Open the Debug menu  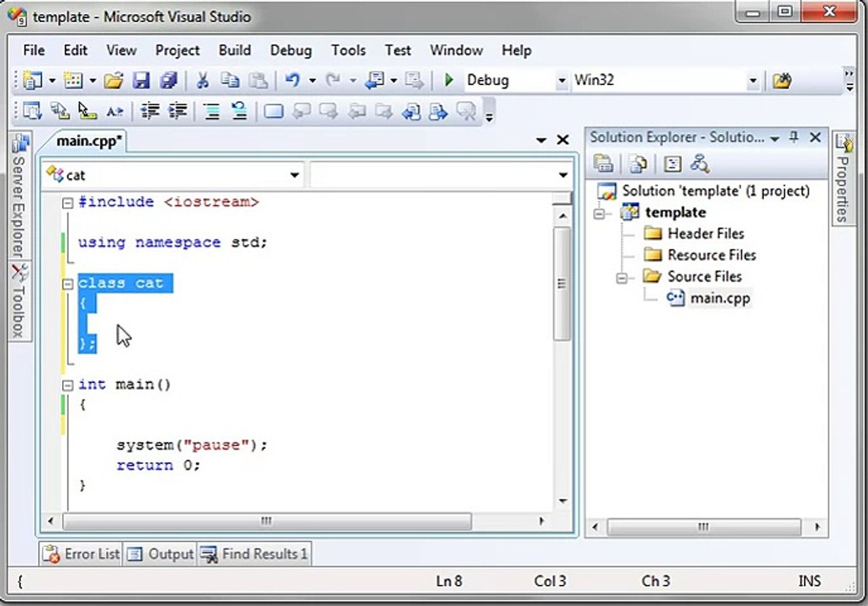tap(291, 50)
